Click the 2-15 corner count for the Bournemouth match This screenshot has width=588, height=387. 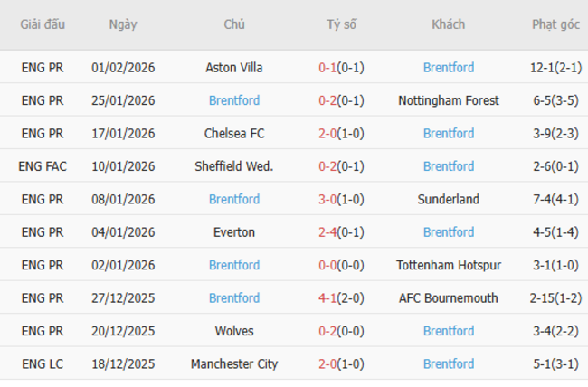(543, 298)
